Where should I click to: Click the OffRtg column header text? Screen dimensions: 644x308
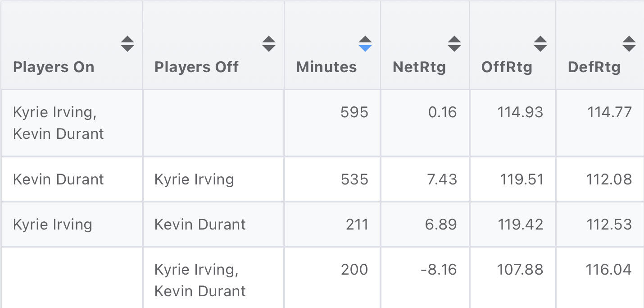(507, 67)
